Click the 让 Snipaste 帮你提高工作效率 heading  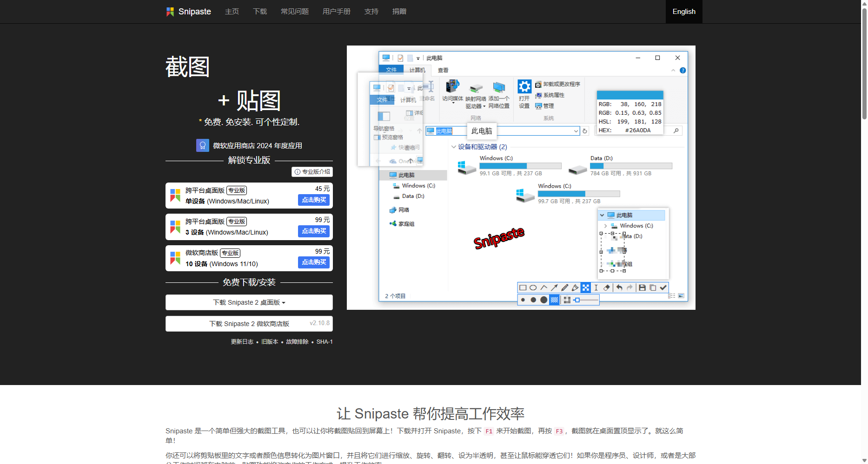coord(431,413)
